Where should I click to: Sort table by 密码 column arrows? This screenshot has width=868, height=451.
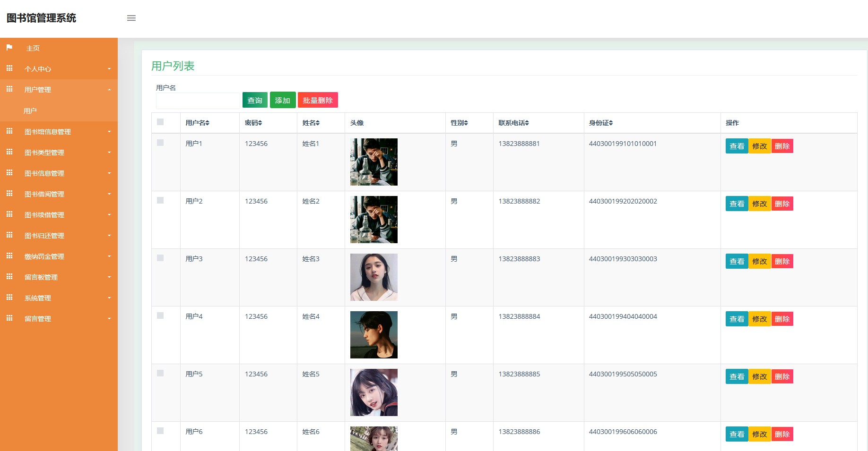click(x=260, y=123)
